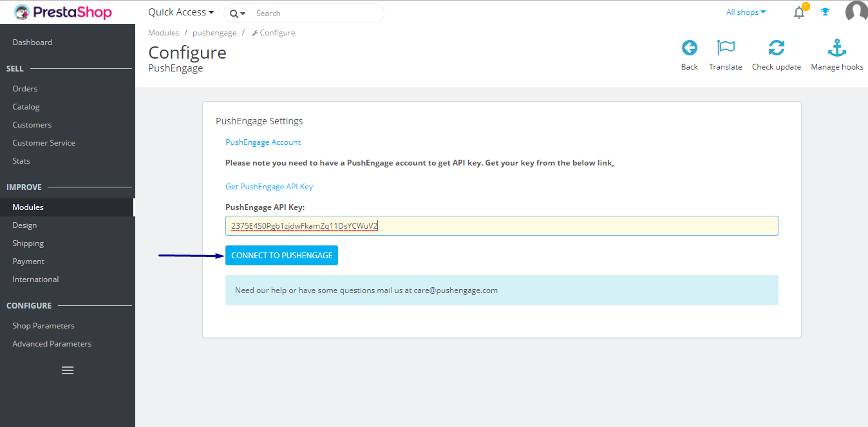The image size is (868, 427).
Task: Click the PrestaShop logo
Action: pos(61,12)
